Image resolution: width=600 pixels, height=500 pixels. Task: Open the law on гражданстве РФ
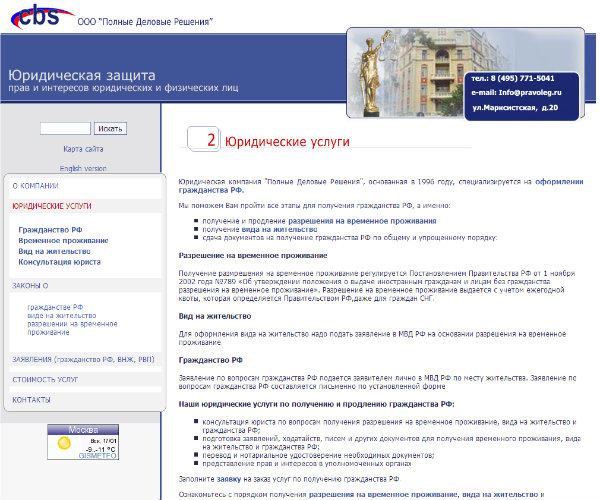coord(55,307)
